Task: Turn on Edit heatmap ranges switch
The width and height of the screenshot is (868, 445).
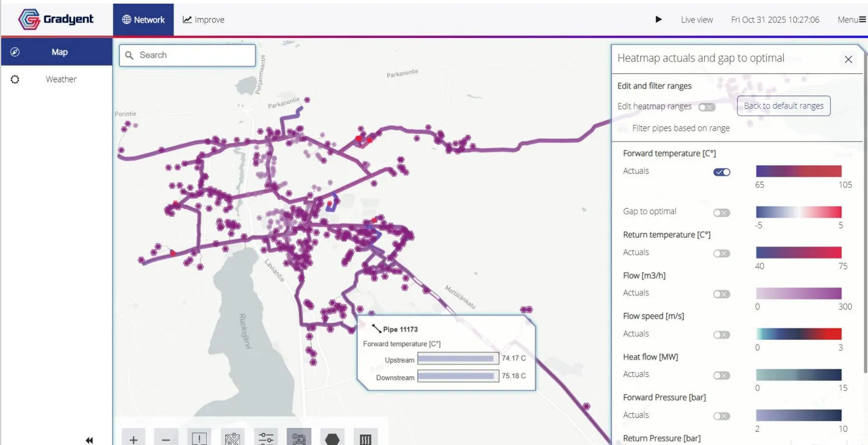Action: tap(706, 107)
